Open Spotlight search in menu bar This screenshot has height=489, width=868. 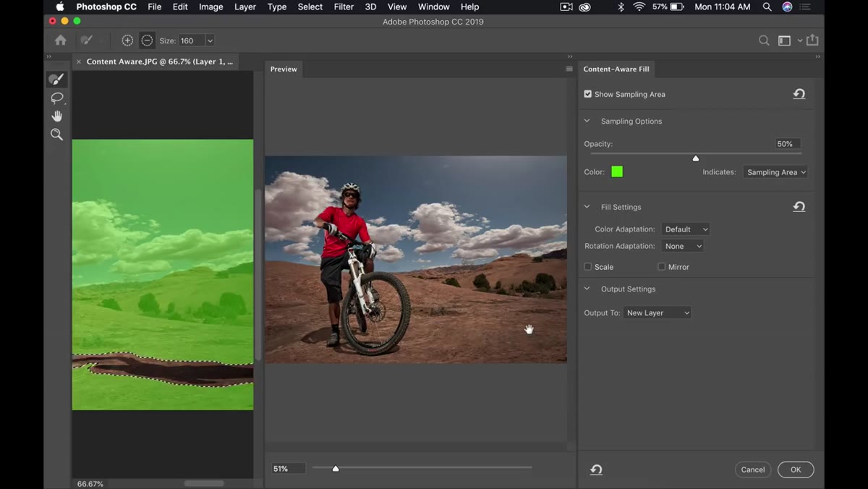(x=767, y=7)
